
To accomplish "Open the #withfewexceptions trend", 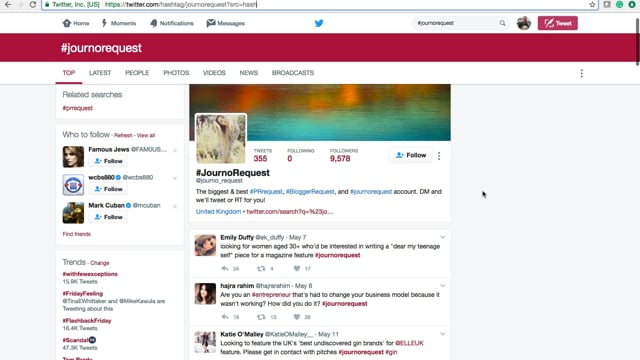I will point(90,274).
